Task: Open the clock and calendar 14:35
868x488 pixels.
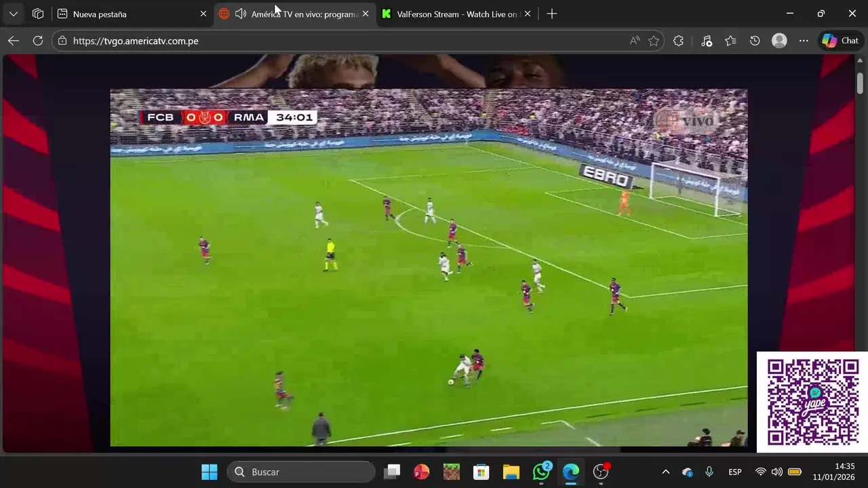Action: [834, 472]
